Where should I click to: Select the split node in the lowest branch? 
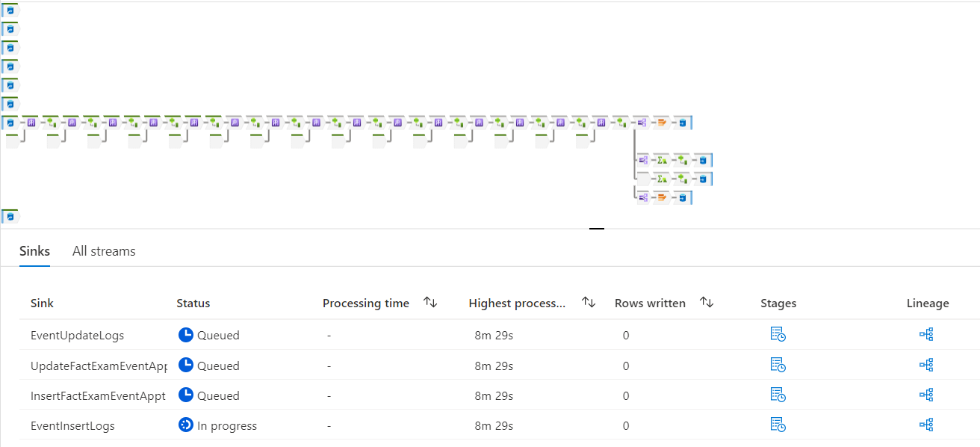pyautogui.click(x=642, y=197)
